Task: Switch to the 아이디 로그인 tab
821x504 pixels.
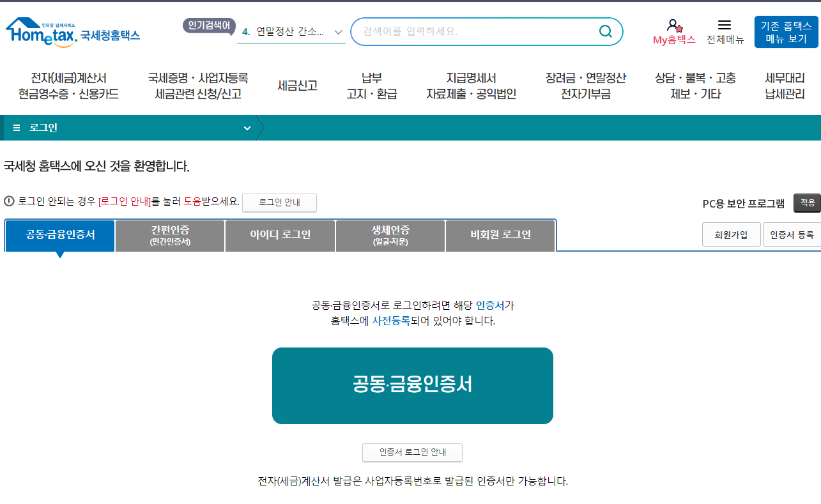Action: click(279, 236)
